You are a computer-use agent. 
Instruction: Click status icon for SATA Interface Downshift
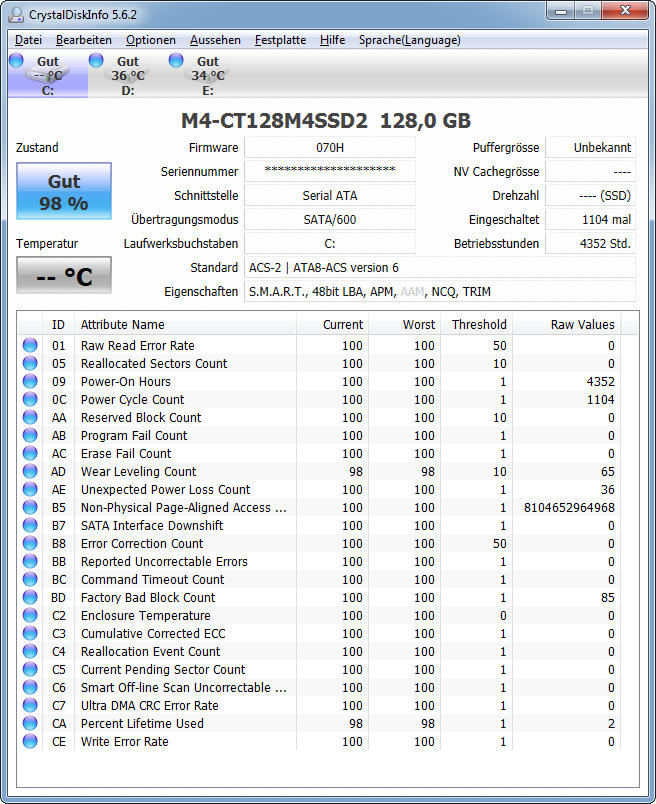[x=30, y=525]
